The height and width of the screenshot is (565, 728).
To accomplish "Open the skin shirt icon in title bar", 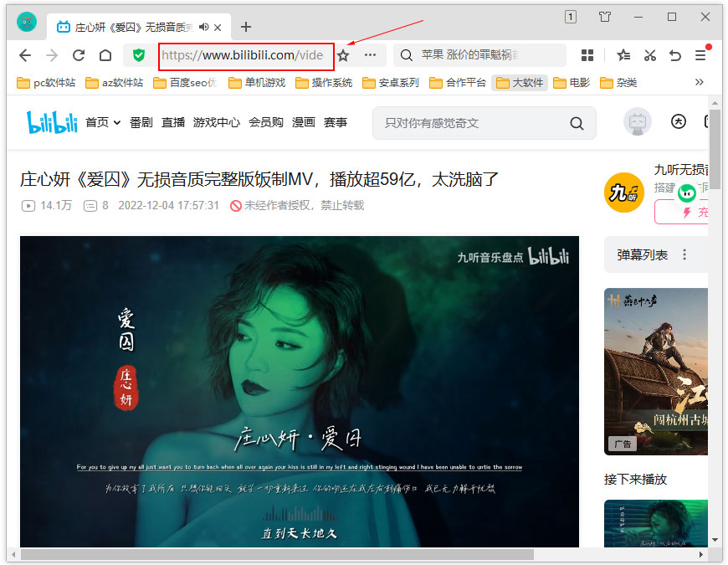I will [604, 18].
